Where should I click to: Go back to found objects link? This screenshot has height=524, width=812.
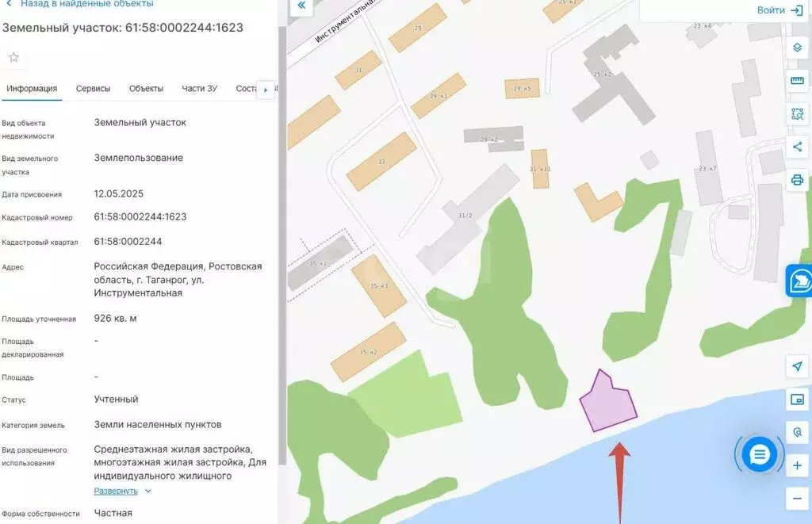point(80,4)
